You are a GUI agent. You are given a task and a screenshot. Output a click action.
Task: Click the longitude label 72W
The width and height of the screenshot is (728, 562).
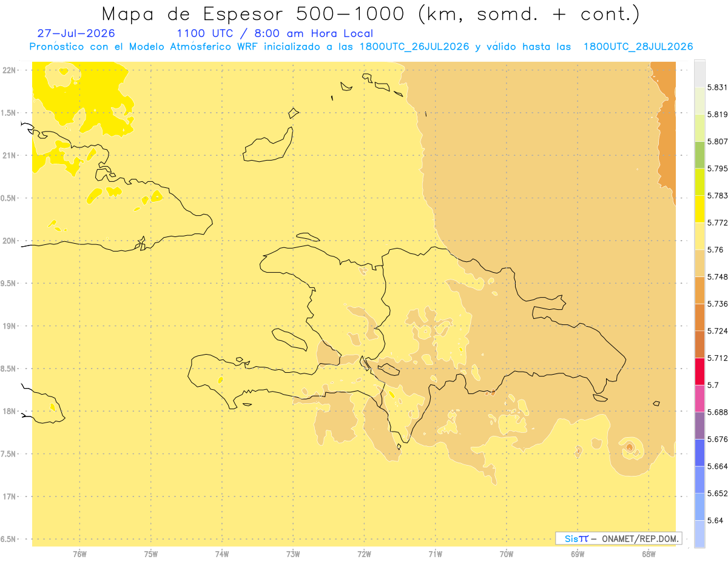[x=364, y=554]
